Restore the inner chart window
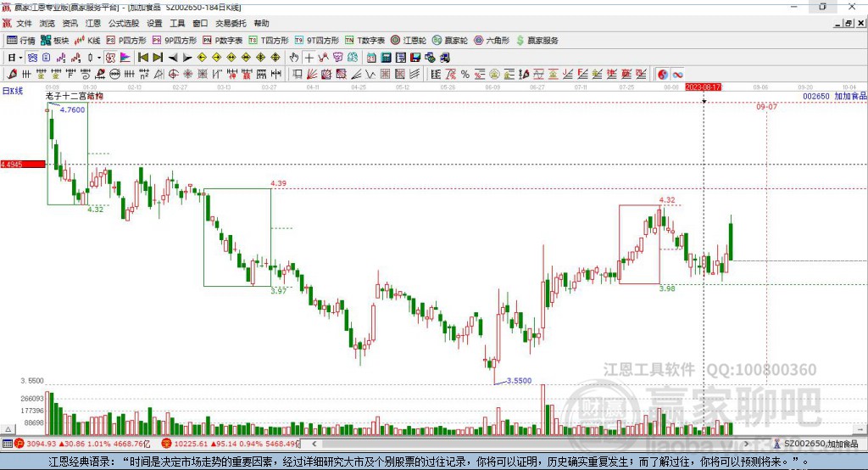Image resolution: width=868 pixels, height=470 pixels. pyautogui.click(x=849, y=23)
